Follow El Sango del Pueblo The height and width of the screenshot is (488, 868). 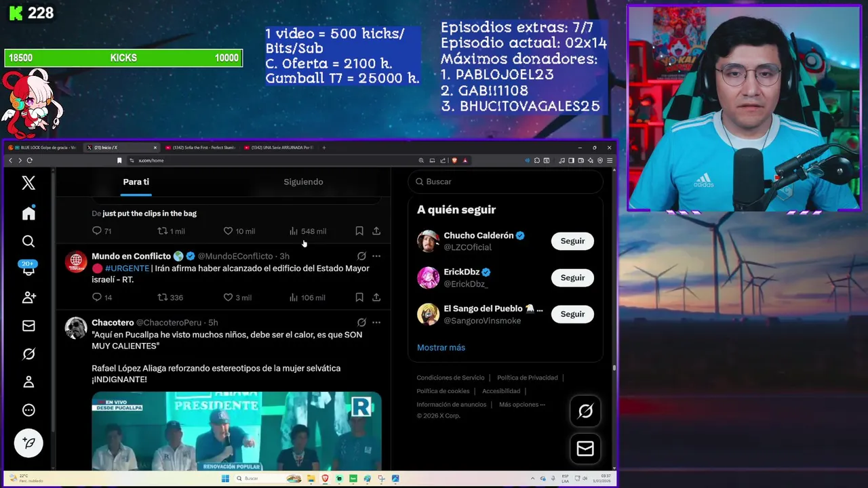pos(572,314)
